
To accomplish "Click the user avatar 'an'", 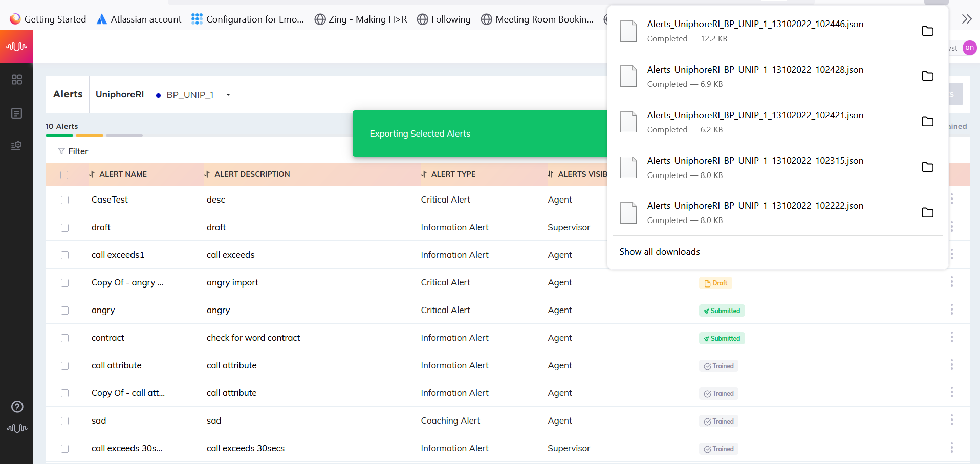I will (969, 48).
